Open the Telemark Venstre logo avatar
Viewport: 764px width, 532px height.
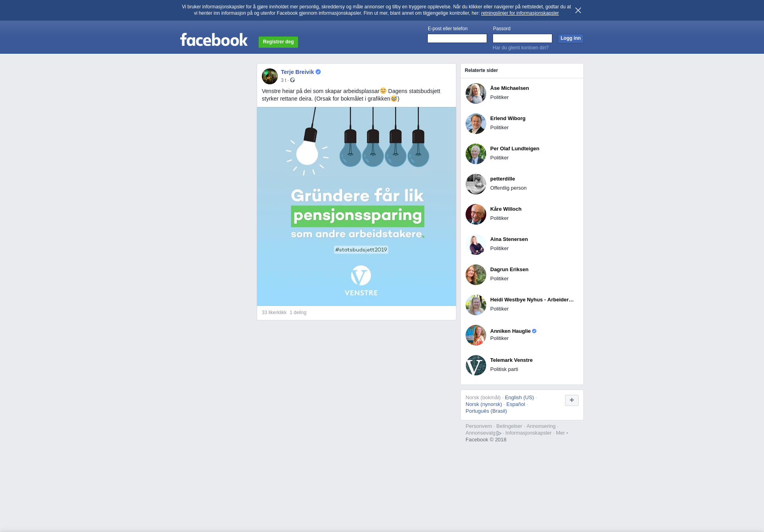(476, 365)
